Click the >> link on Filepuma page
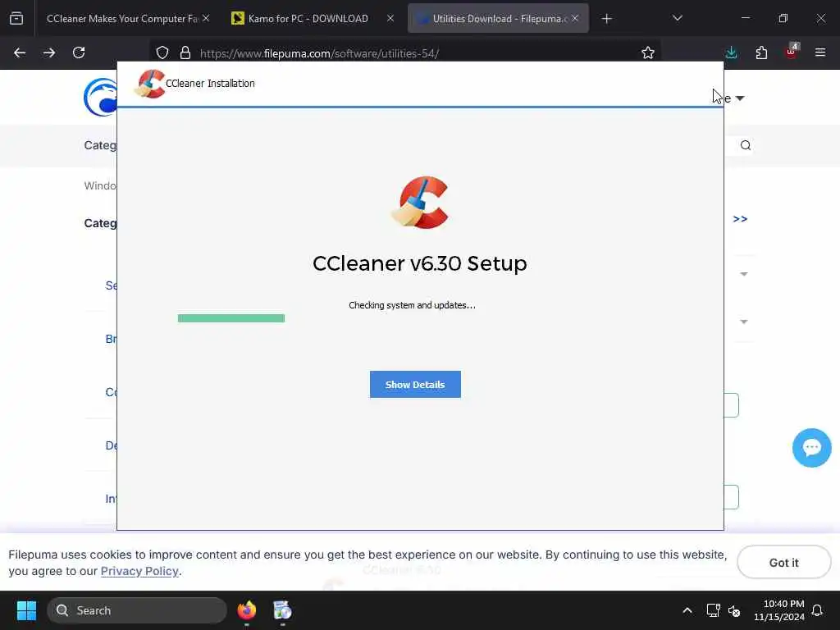Image resolution: width=840 pixels, height=630 pixels. (x=740, y=219)
